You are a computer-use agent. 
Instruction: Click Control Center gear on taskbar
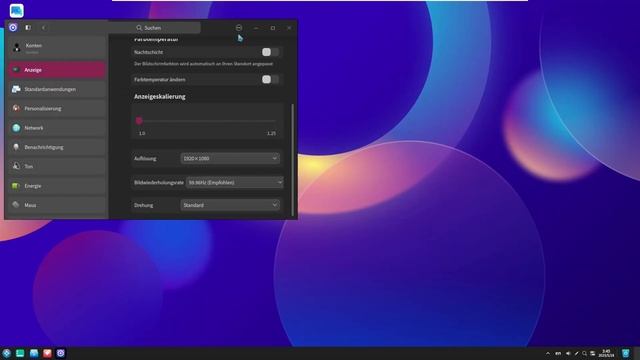pyautogui.click(x=61, y=353)
